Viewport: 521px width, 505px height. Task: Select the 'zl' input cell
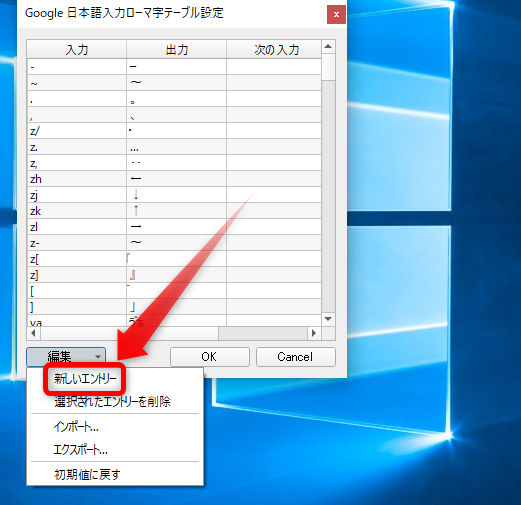coord(77,227)
